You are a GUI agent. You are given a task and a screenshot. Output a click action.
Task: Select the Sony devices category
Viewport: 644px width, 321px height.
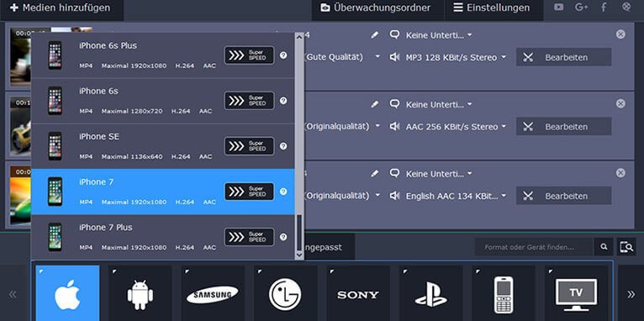tap(358, 293)
